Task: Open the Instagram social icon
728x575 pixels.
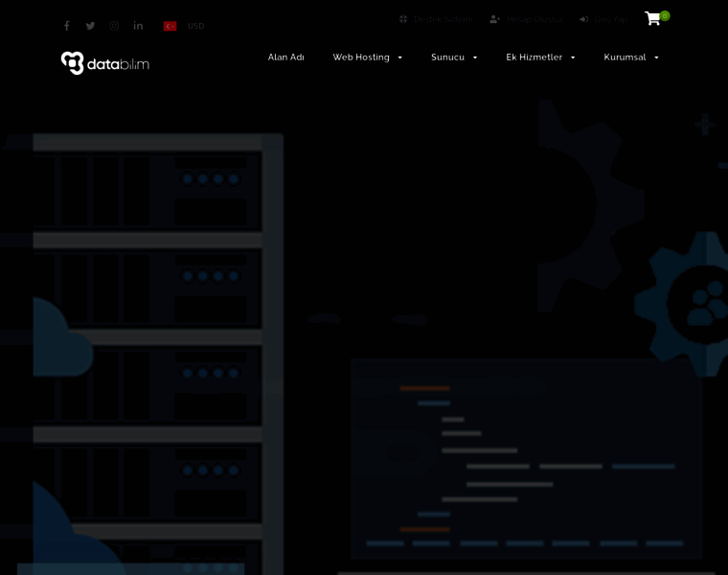Action: click(x=114, y=26)
